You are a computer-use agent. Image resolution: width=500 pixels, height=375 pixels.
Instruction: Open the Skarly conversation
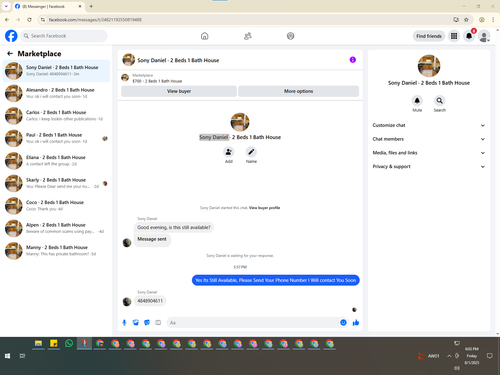56,183
